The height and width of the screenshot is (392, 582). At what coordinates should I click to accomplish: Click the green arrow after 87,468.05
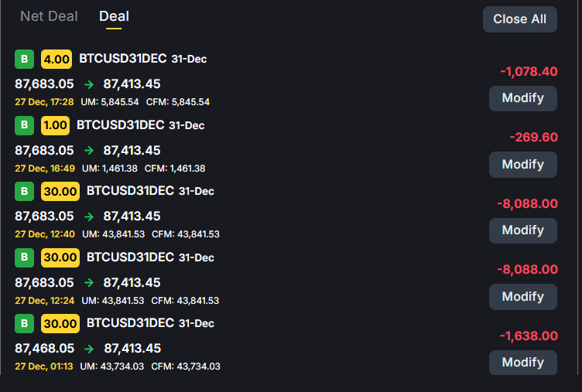88,349
